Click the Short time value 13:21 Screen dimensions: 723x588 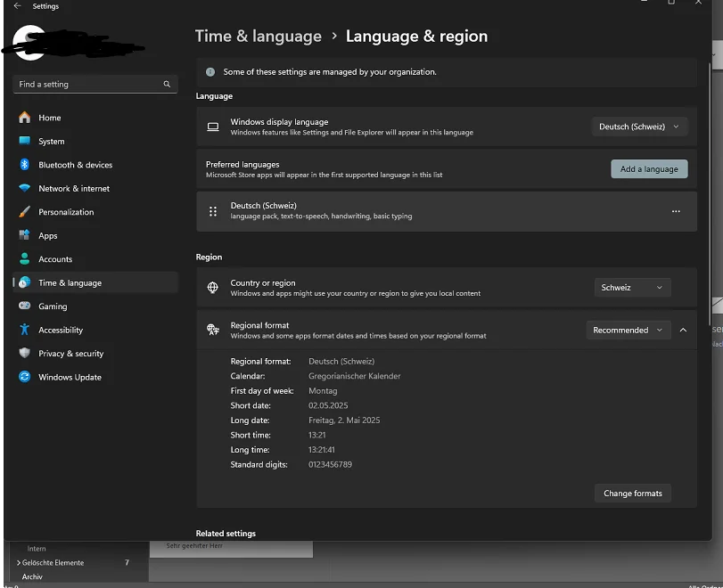pos(317,435)
